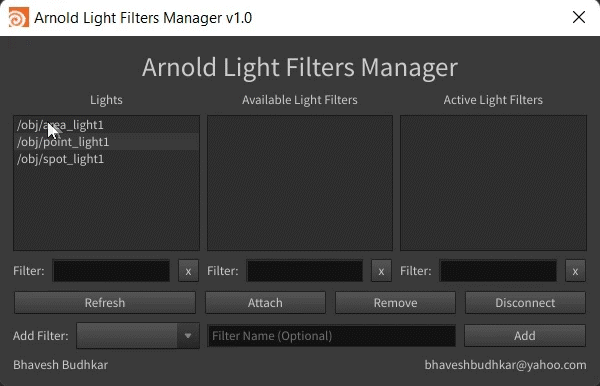Viewport: 600px width, 386px height.
Task: Click the Bhavesh Budhkar author name
Action: tap(60, 365)
